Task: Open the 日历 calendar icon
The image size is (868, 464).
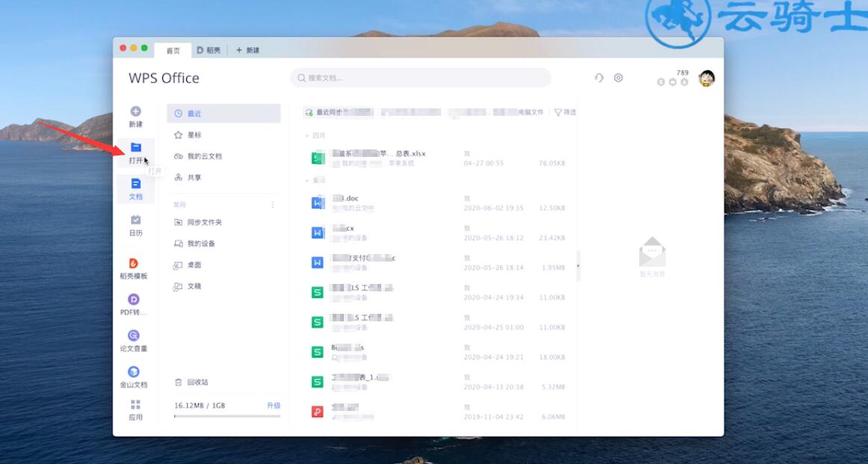Action: tap(135, 220)
